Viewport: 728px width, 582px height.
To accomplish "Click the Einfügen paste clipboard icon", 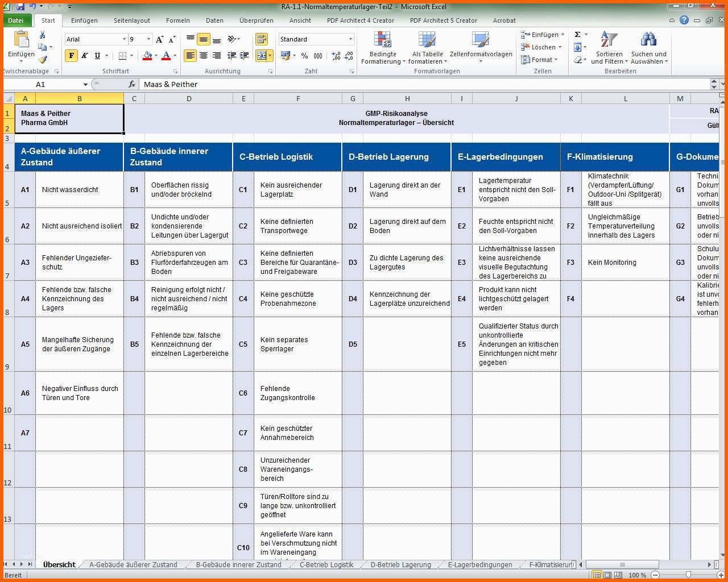I will pyautogui.click(x=21, y=40).
